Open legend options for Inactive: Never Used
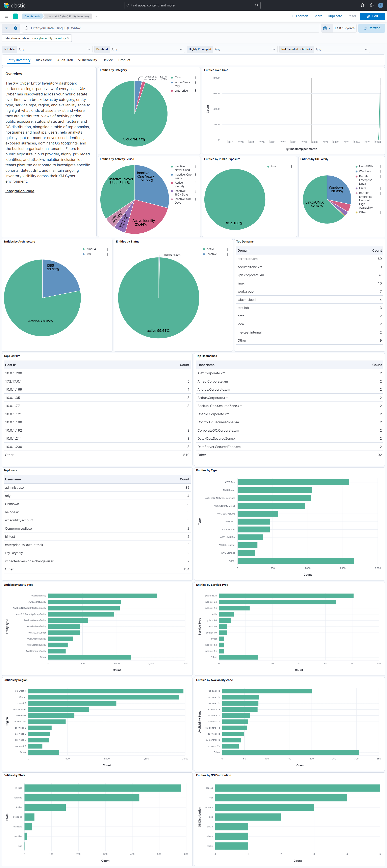The image size is (387, 868). [x=195, y=166]
